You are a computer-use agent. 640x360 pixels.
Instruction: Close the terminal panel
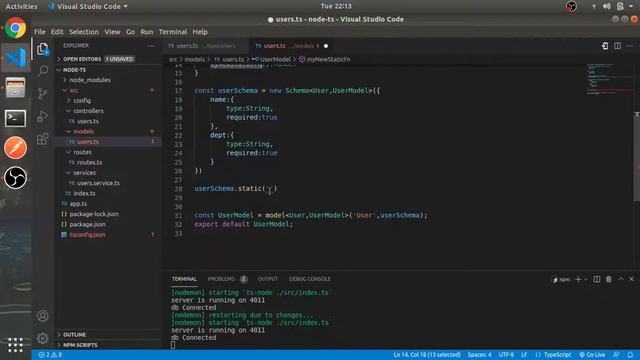631,279
